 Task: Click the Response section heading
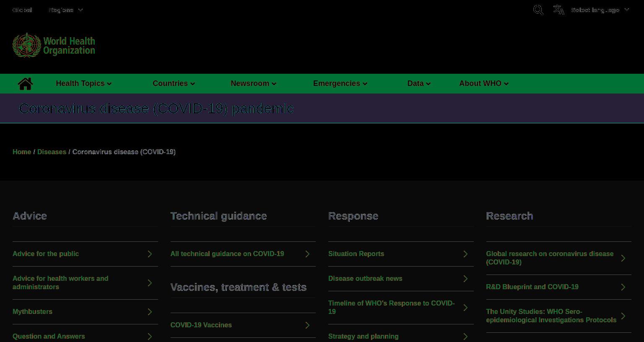click(353, 216)
